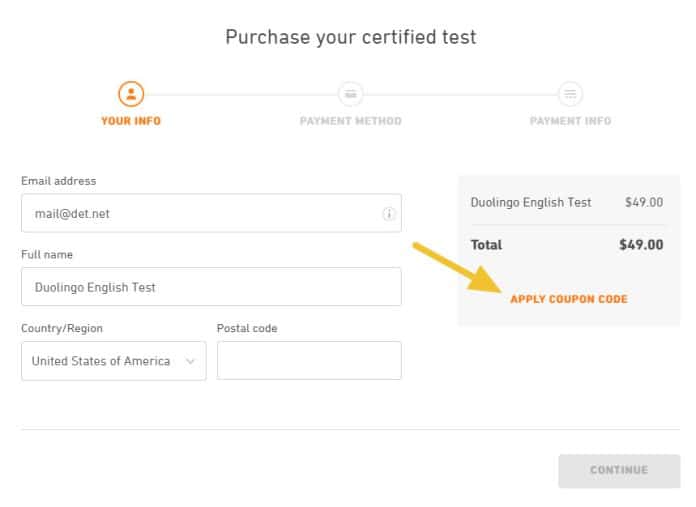Select the YOUR INFO step label
The width and height of the screenshot is (696, 507).
click(x=131, y=121)
